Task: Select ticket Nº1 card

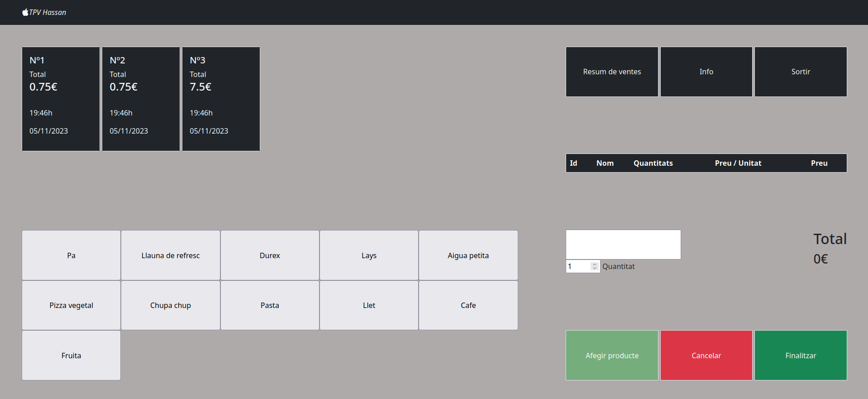Action: (x=61, y=99)
